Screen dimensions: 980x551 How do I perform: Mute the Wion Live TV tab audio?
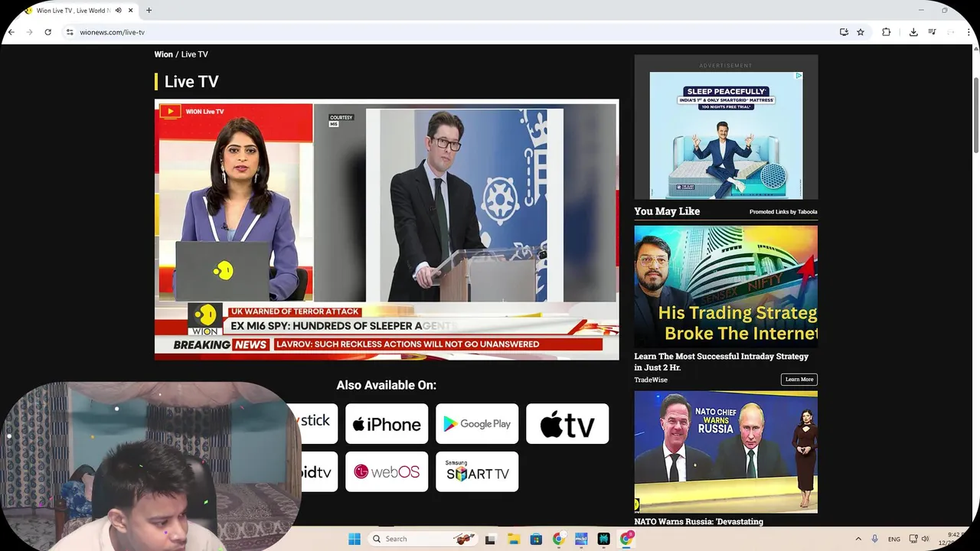click(x=118, y=11)
